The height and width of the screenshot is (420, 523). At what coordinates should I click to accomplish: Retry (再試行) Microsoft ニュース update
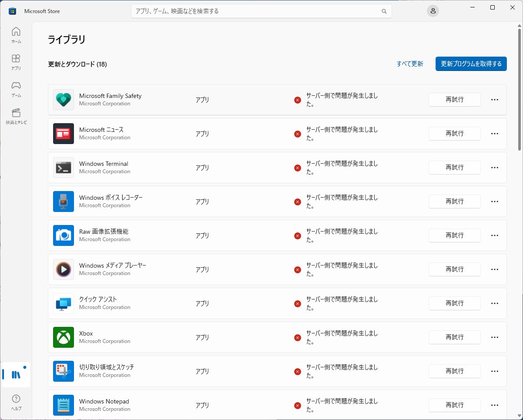(455, 134)
